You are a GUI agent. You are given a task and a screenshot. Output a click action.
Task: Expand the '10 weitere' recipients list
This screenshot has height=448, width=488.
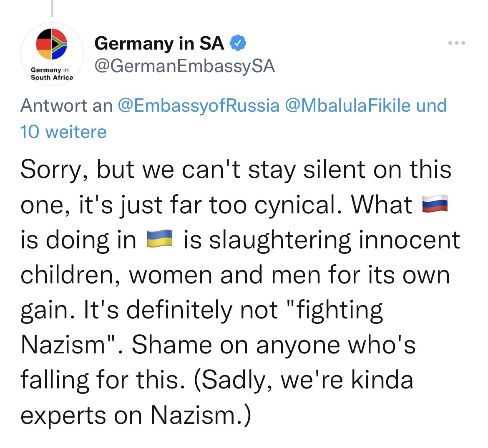coord(63,132)
